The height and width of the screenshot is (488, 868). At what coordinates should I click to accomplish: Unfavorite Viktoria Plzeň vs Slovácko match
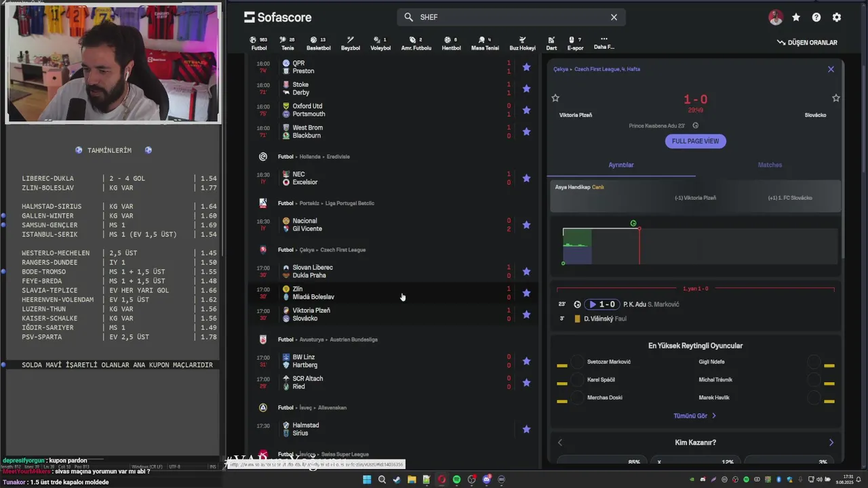pos(526,314)
